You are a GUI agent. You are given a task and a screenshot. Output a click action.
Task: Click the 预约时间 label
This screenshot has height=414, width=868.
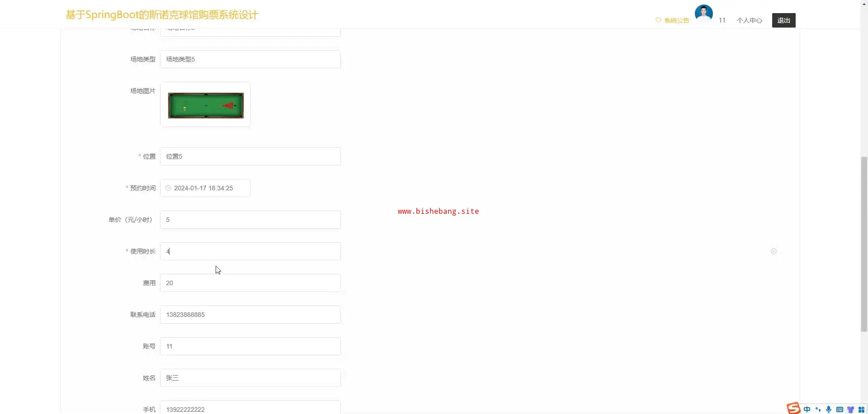tap(142, 188)
